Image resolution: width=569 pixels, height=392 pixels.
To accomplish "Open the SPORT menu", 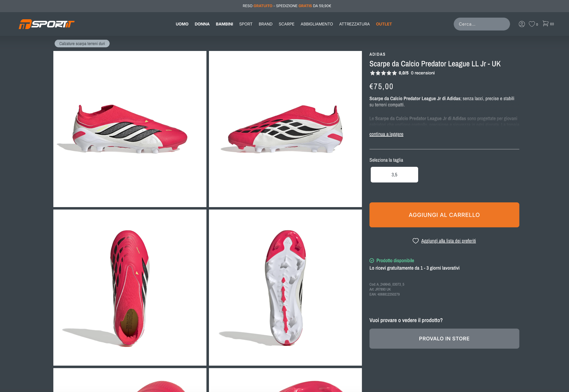I will pyautogui.click(x=246, y=24).
